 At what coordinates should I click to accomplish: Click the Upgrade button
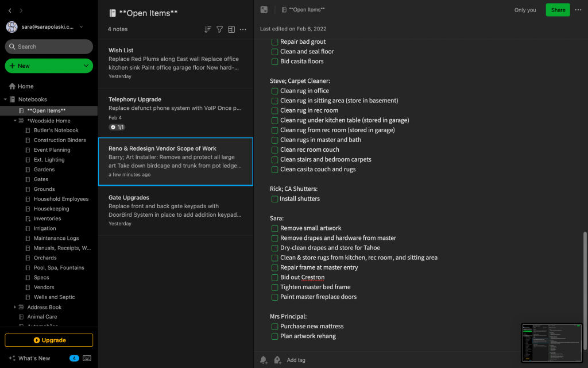click(x=49, y=340)
